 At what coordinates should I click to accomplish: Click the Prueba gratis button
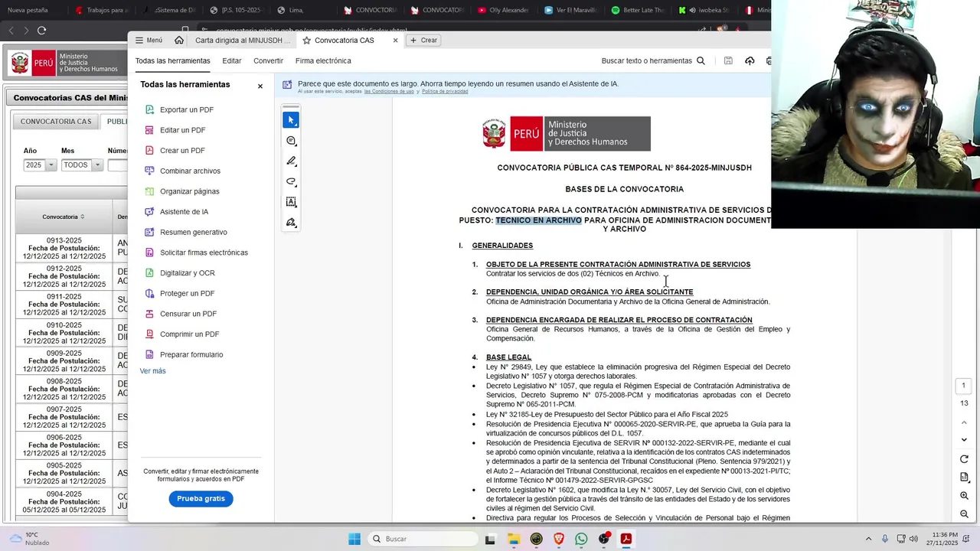tap(201, 498)
